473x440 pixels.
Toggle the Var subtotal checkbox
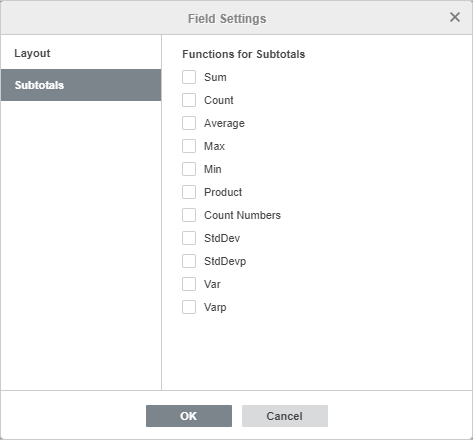(189, 284)
